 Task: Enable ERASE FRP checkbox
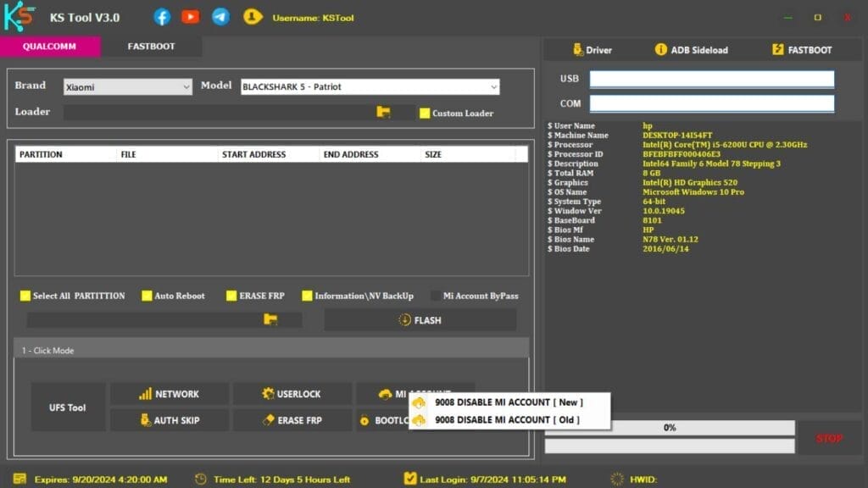point(231,296)
